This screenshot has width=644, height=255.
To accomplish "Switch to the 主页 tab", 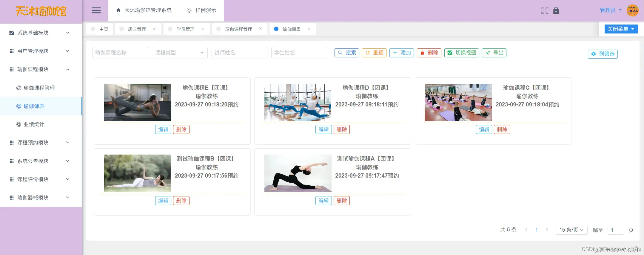I will [x=100, y=29].
